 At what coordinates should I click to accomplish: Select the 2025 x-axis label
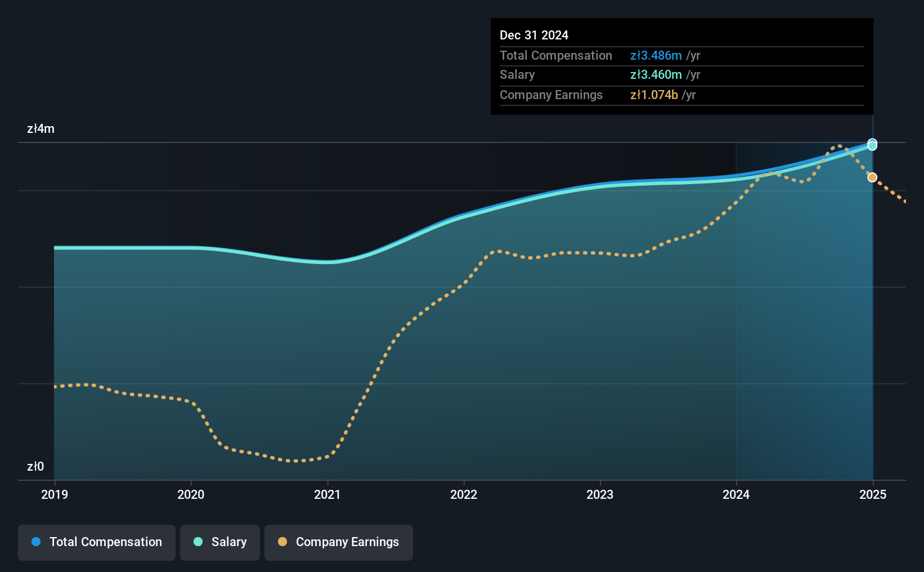[873, 494]
